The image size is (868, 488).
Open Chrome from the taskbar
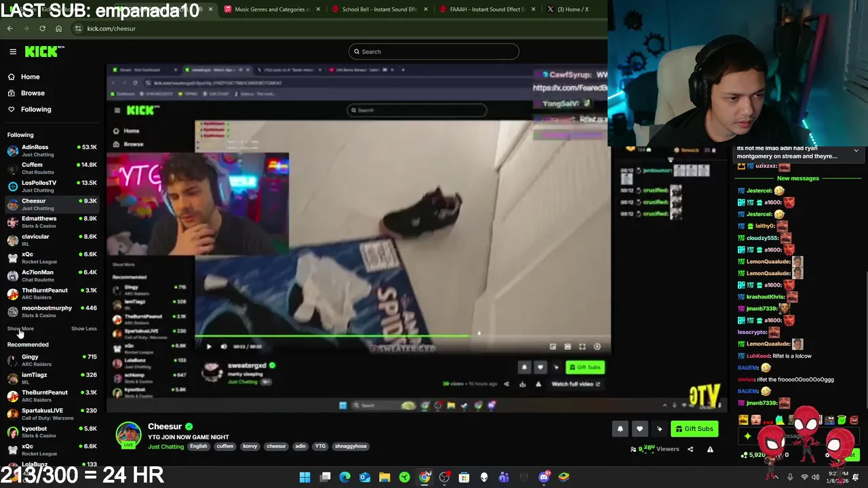425,477
